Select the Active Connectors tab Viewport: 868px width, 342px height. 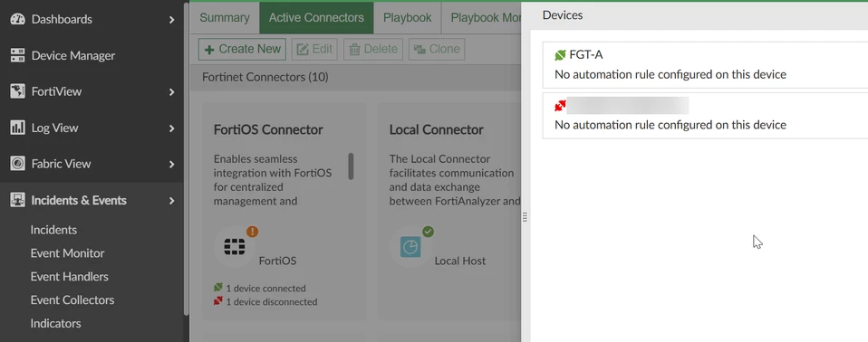pos(316,18)
